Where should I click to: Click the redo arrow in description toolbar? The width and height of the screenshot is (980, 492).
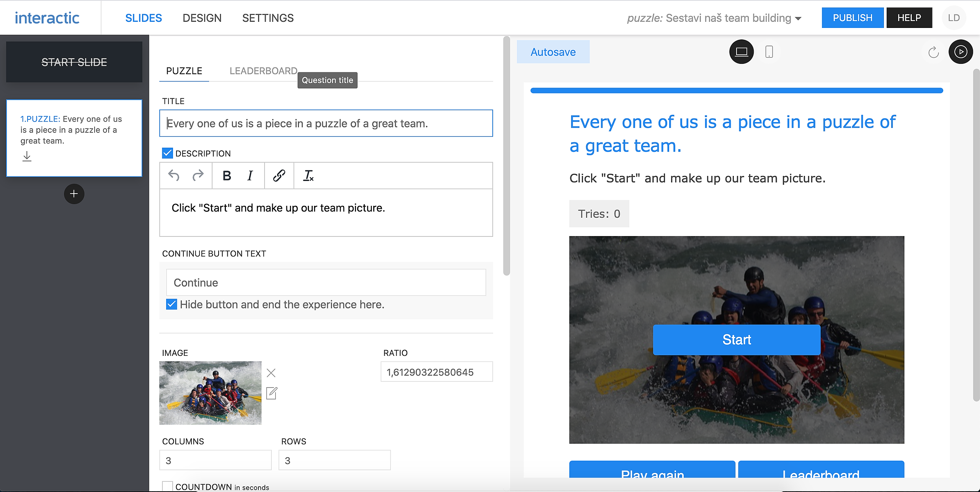[x=198, y=176]
